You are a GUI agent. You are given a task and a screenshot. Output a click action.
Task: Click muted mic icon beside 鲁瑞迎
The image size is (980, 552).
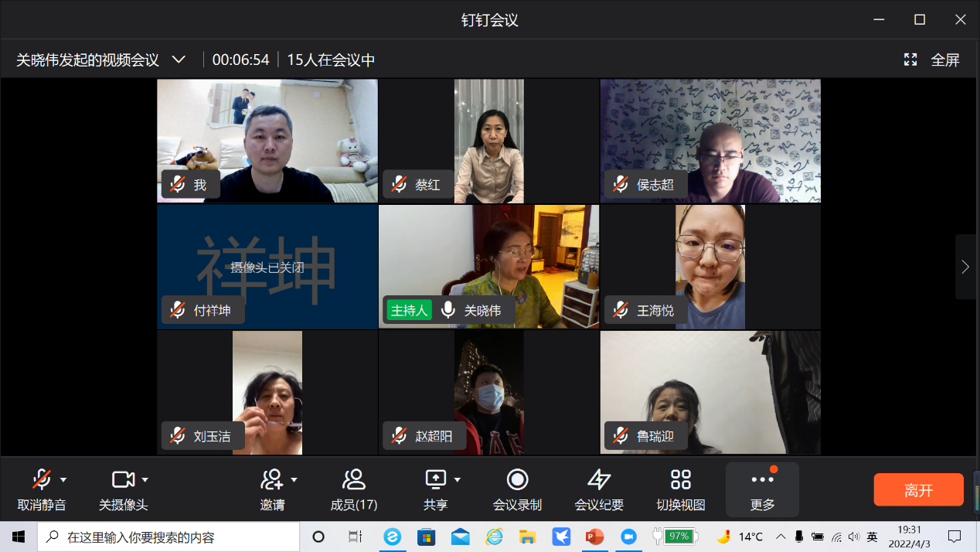(621, 436)
